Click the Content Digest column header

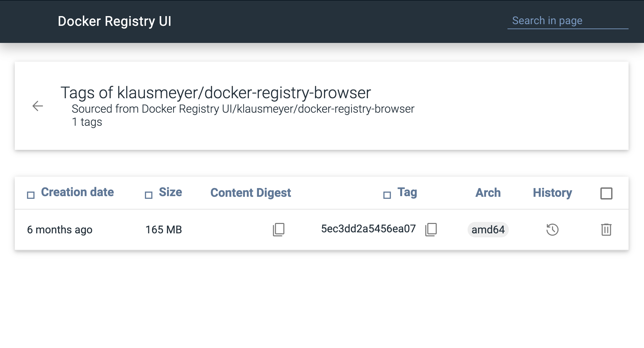click(x=251, y=193)
